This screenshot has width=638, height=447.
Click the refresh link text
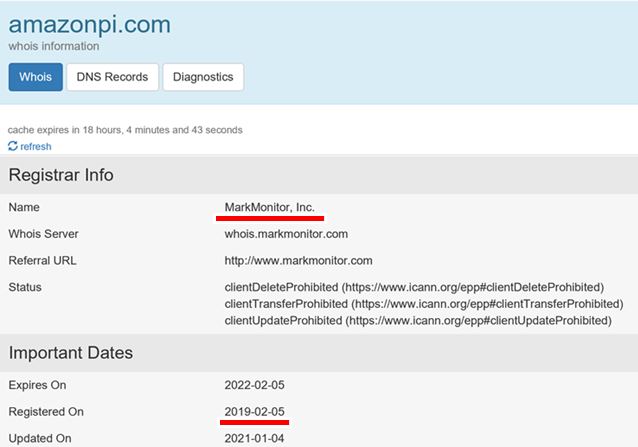point(36,146)
